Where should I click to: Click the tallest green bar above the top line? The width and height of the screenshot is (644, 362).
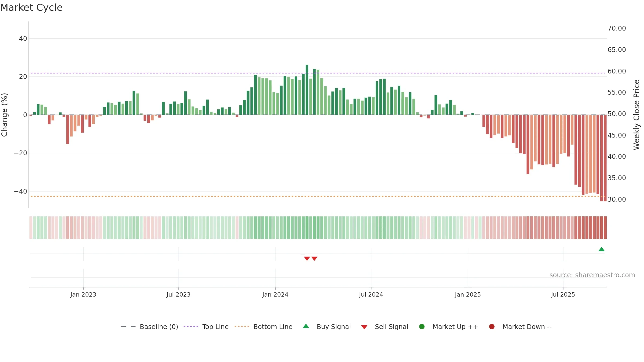pyautogui.click(x=307, y=90)
